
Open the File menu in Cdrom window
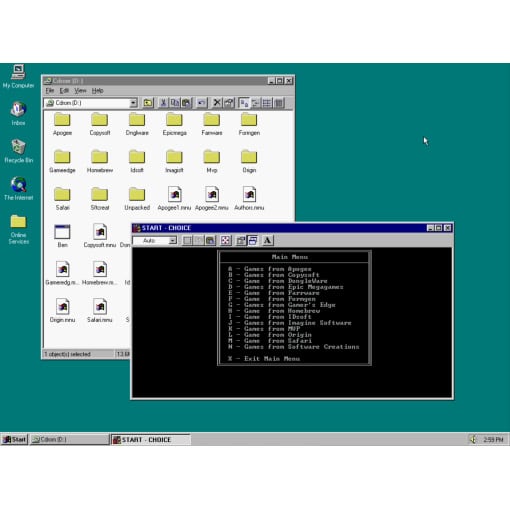click(x=50, y=91)
